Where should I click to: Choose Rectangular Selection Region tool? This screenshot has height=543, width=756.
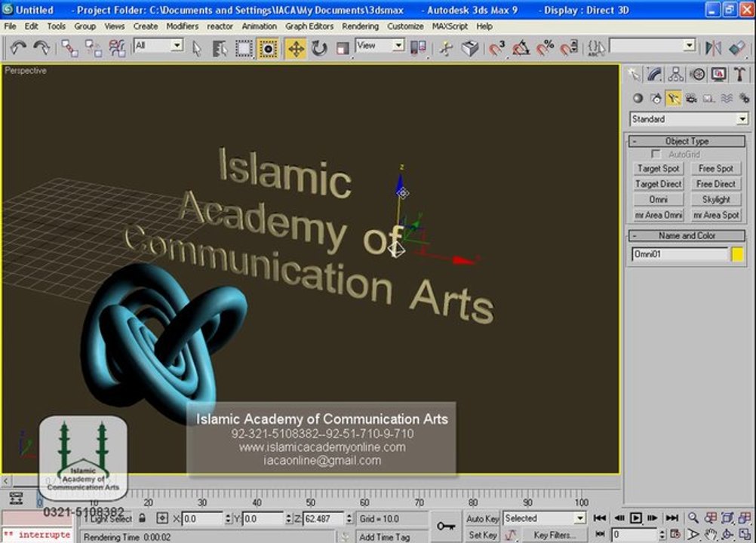click(x=244, y=48)
